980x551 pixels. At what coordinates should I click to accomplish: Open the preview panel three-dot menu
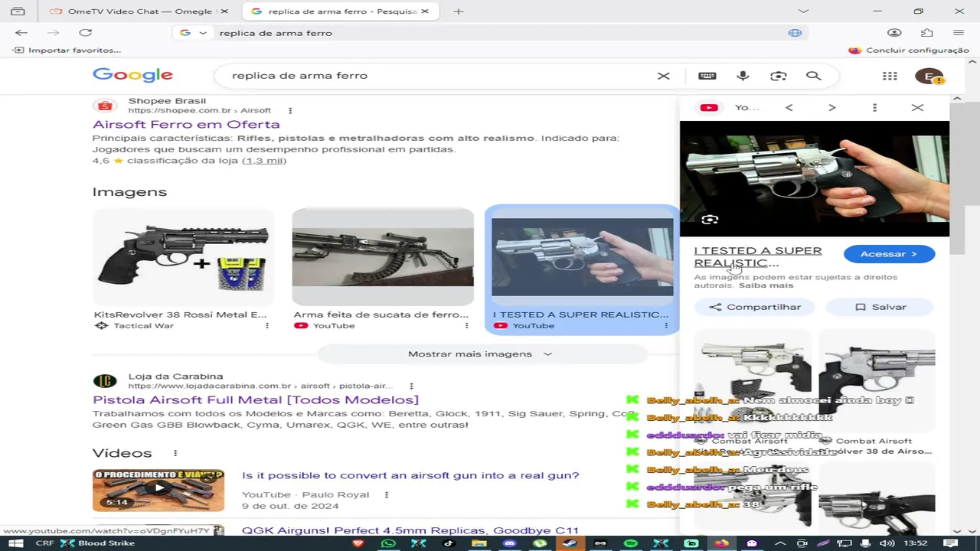point(874,108)
